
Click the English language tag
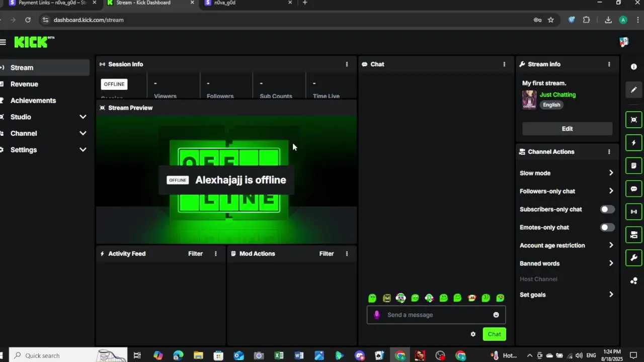coord(551,105)
